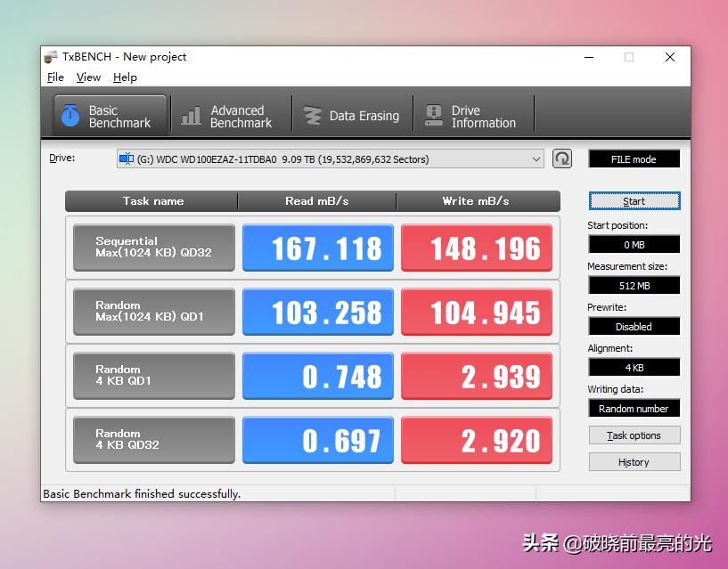The width and height of the screenshot is (728, 569).
Task: Change the Measurement size from 512 MB
Action: (634, 285)
